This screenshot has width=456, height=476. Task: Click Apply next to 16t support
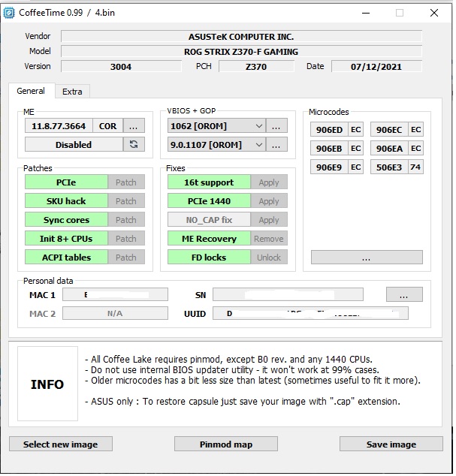click(269, 182)
